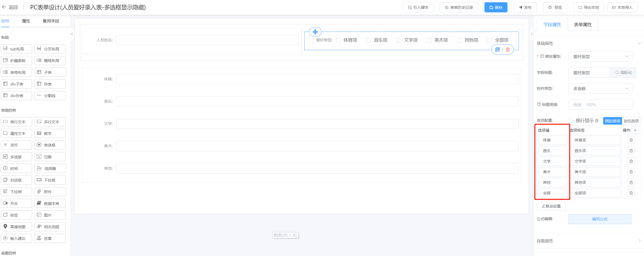Delete the 全部 option row
Viewport: 644px width, 256px height.
(x=631, y=193)
